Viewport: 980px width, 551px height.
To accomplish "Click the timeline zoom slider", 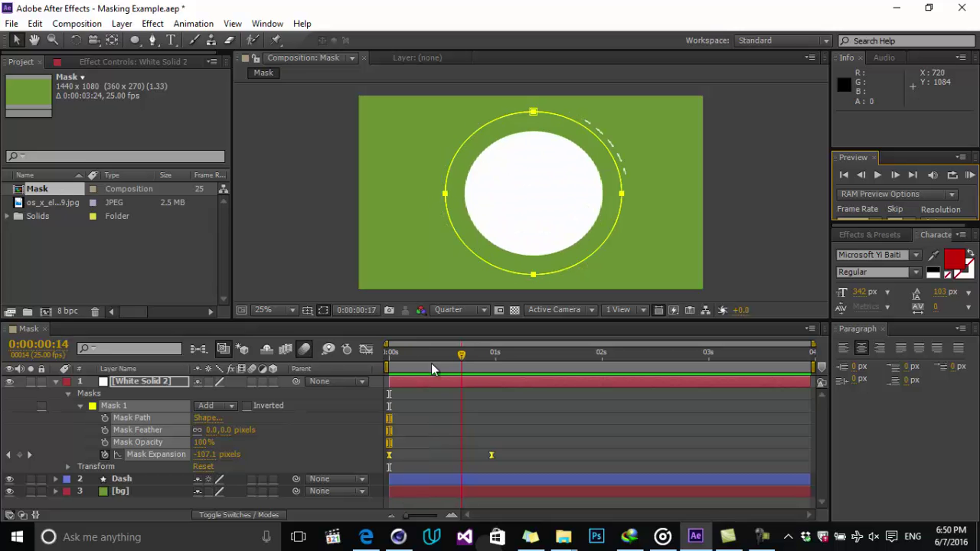I will coord(421,515).
